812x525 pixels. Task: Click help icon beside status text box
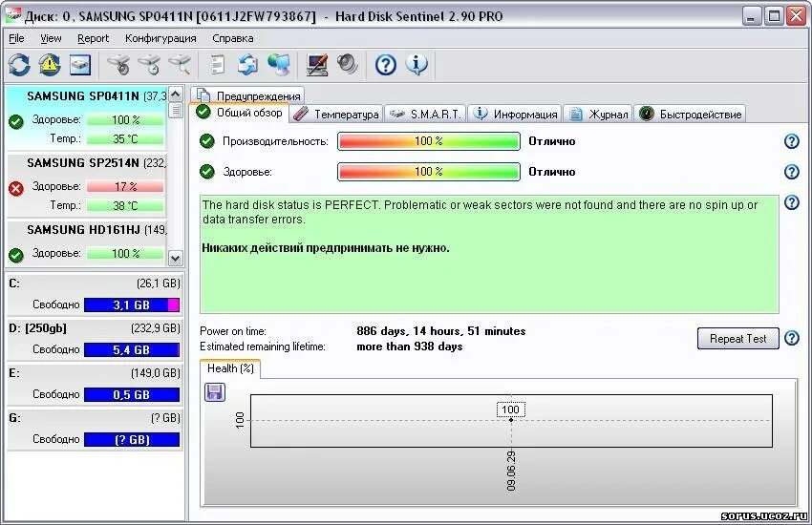coord(792,202)
